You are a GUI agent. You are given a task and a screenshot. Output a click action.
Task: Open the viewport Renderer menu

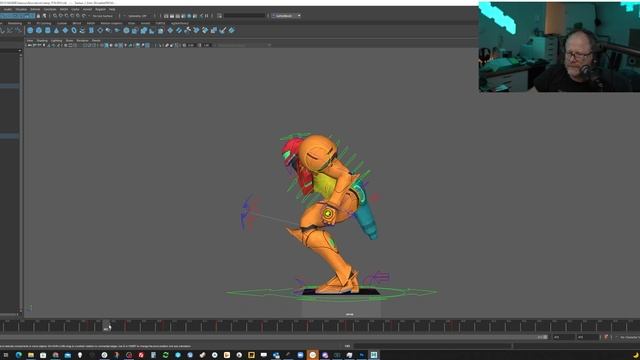pyautogui.click(x=82, y=41)
